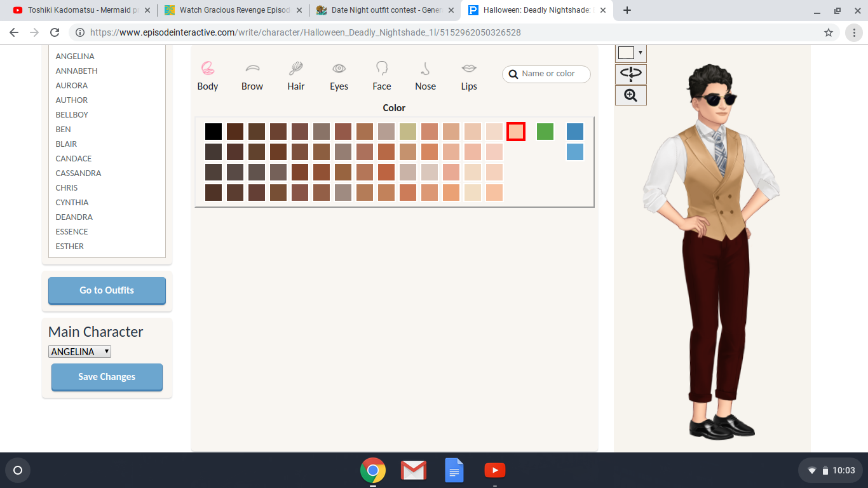This screenshot has height=488, width=868.
Task: Open the Main Character ANGELINA dropdown
Action: tap(79, 351)
